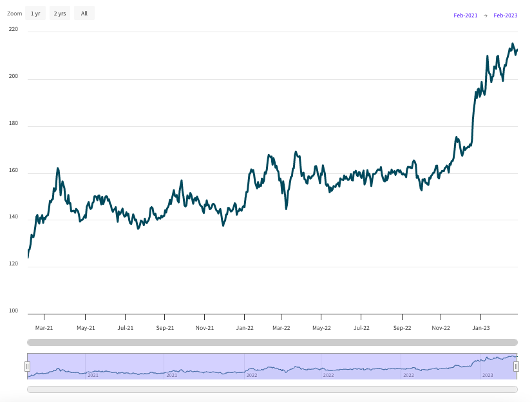532x402 pixels.
Task: Click the Nov-22 x-axis label
Action: [441, 328]
